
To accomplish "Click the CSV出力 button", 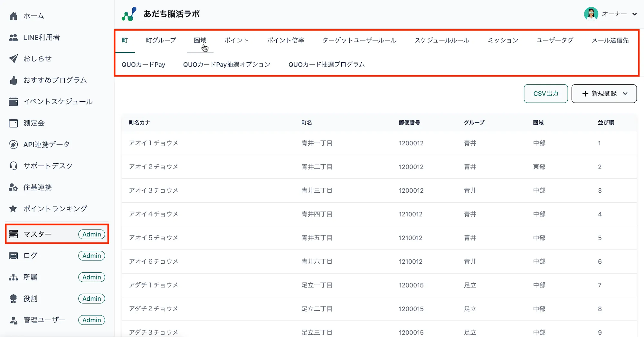I will 545,94.
